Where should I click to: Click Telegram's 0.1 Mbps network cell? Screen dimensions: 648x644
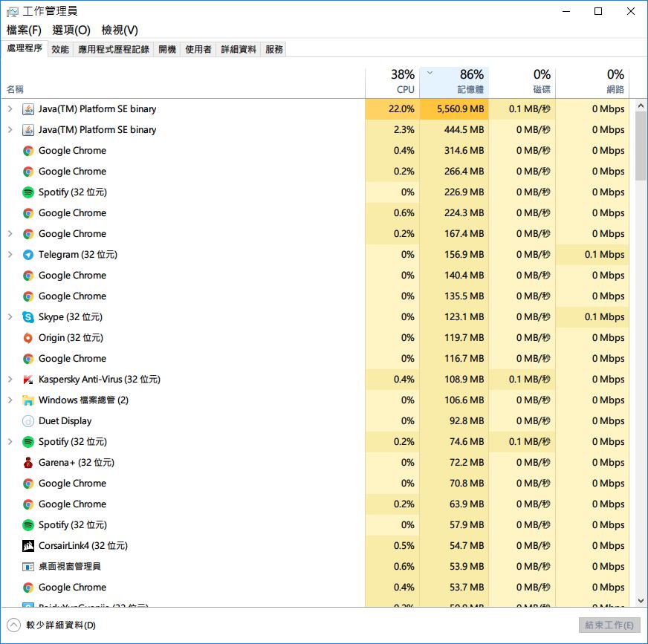click(x=592, y=255)
